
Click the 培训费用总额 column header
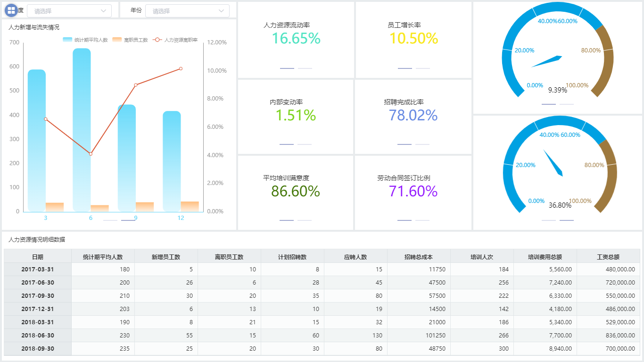[545, 257]
